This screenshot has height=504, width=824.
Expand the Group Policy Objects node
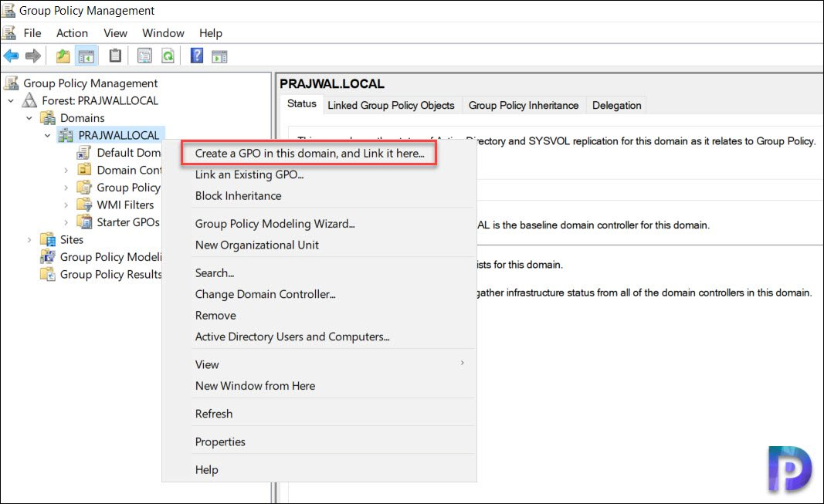(66, 188)
